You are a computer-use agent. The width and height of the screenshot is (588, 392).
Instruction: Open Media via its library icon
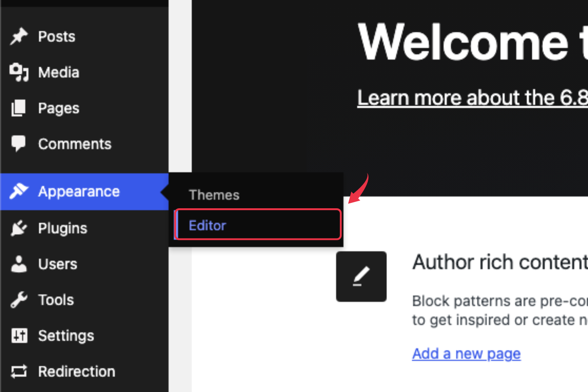18,72
